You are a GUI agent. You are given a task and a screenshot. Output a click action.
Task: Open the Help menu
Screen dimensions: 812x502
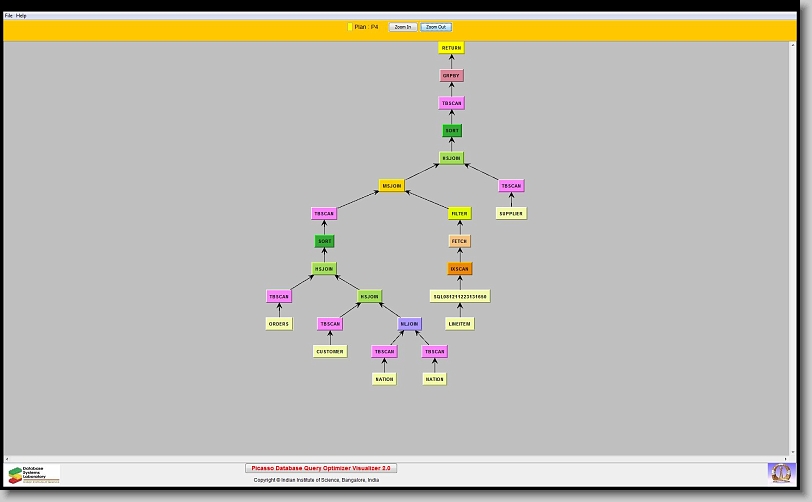point(22,16)
